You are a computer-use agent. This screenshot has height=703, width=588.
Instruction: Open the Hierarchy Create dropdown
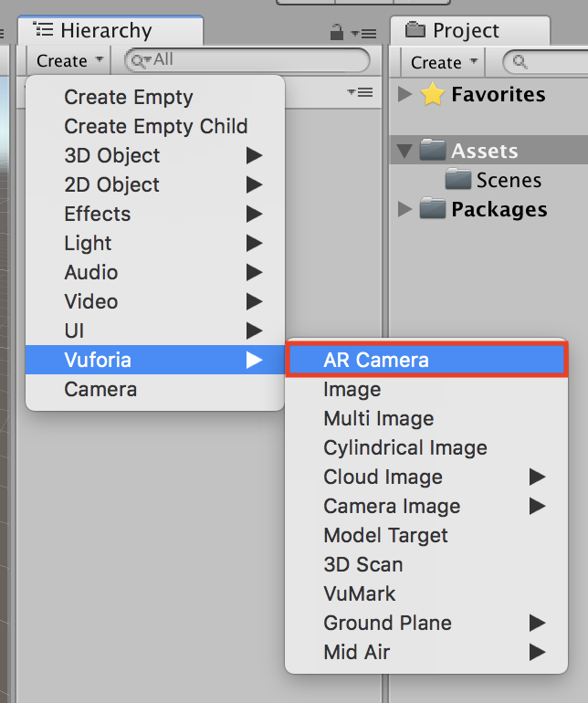(x=68, y=61)
